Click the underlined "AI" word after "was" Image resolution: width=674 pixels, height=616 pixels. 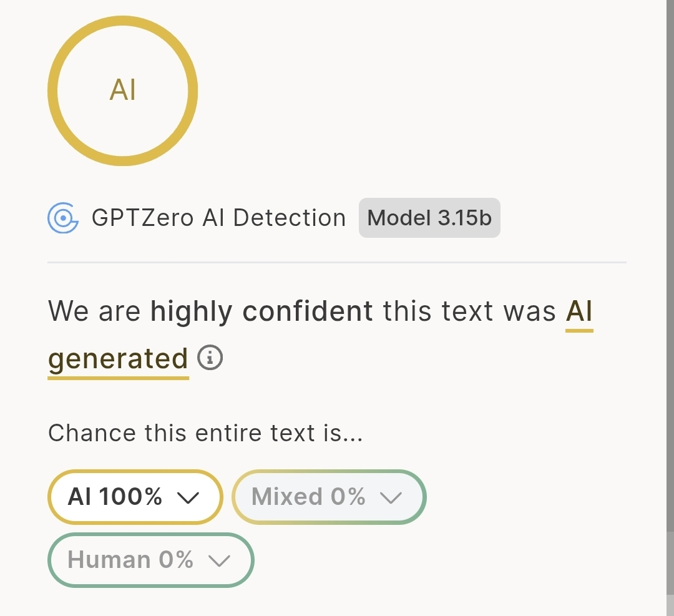[579, 311]
